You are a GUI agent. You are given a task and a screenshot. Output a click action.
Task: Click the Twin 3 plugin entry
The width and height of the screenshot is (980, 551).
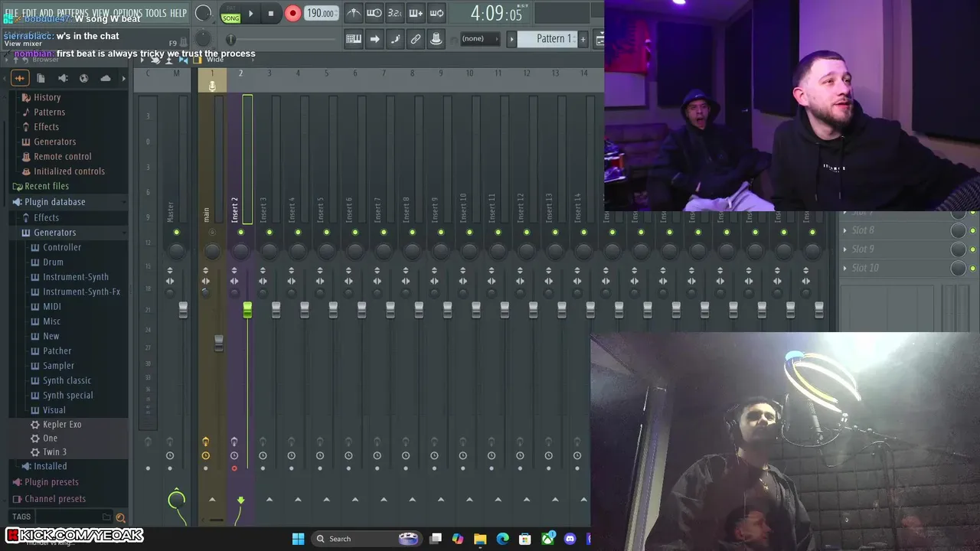pyautogui.click(x=54, y=452)
